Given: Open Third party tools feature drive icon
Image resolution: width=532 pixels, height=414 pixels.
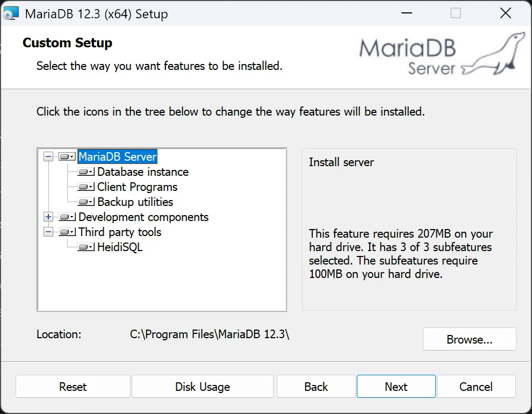Looking at the screenshot, I should click(x=67, y=232).
